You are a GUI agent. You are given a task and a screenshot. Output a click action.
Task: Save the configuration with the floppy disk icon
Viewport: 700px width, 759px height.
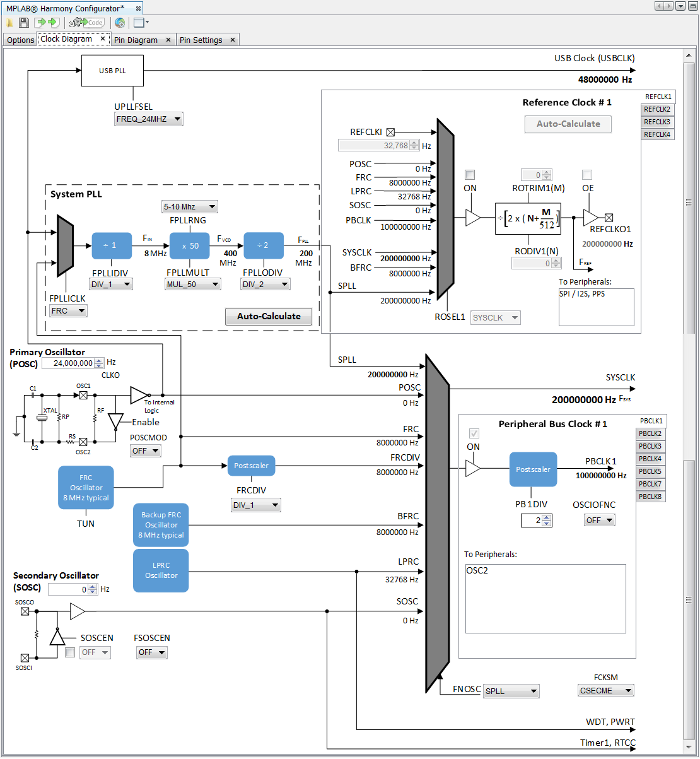(x=23, y=22)
